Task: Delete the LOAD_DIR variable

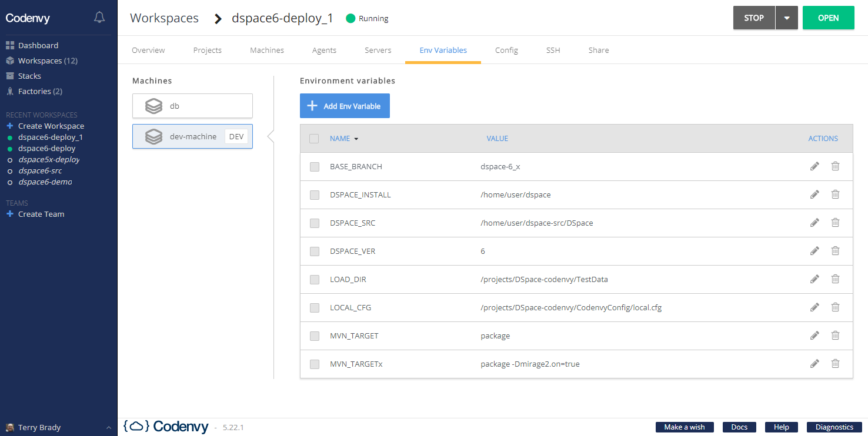Action: tap(835, 279)
